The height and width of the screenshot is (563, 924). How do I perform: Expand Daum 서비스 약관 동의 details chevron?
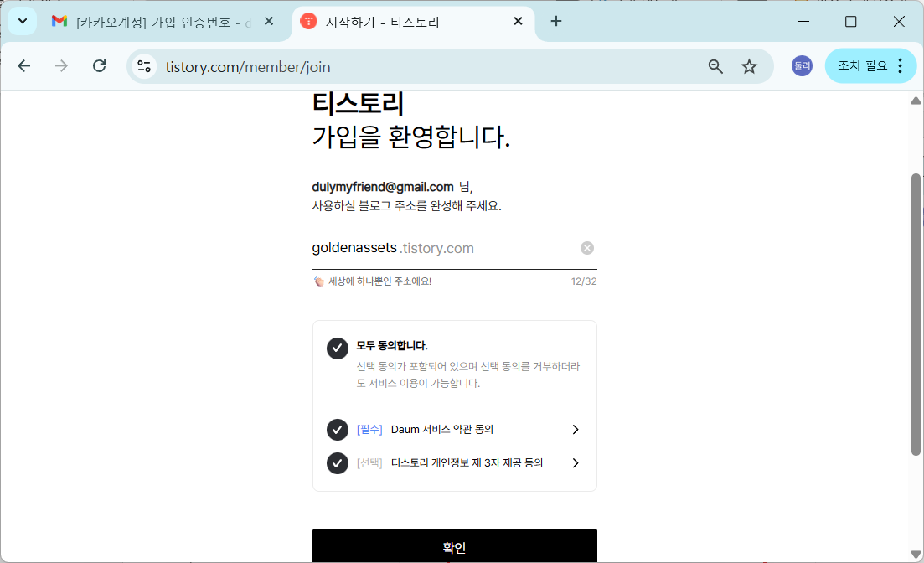(576, 430)
